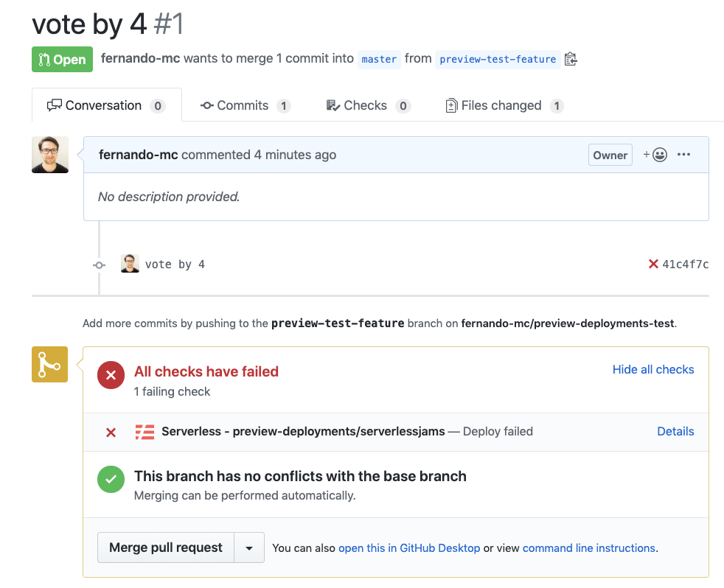Image resolution: width=724 pixels, height=588 pixels.
Task: Open commit 41c4f7c
Action: pyautogui.click(x=684, y=263)
